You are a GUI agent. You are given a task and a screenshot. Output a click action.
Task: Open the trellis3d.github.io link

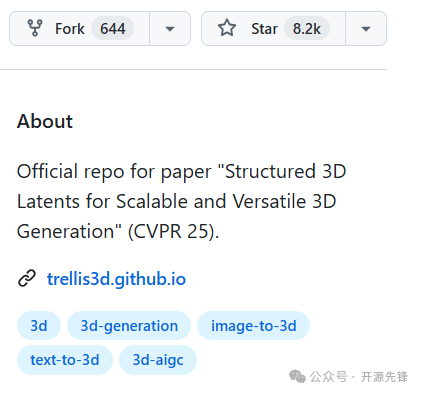point(116,279)
